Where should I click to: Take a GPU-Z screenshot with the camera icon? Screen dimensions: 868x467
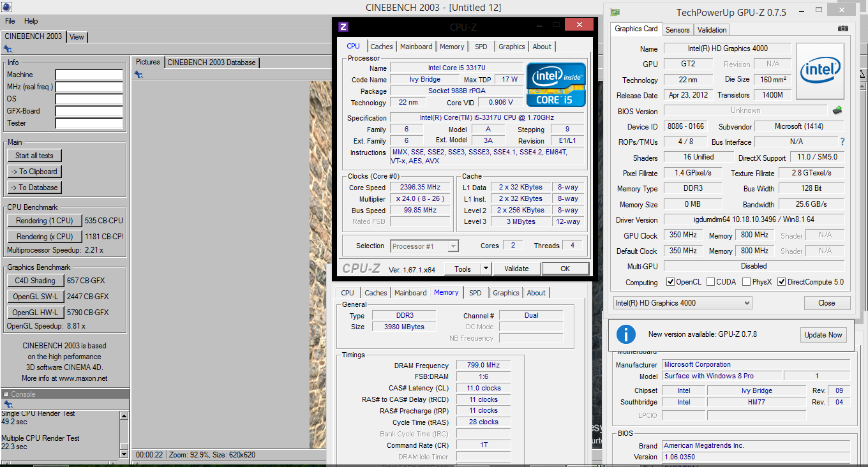(843, 29)
